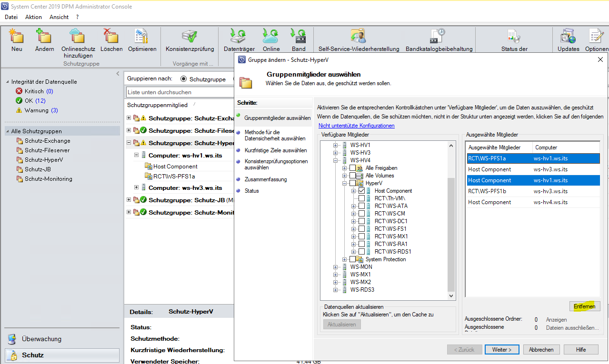Click WS-MON server icon in tree

tap(345, 267)
